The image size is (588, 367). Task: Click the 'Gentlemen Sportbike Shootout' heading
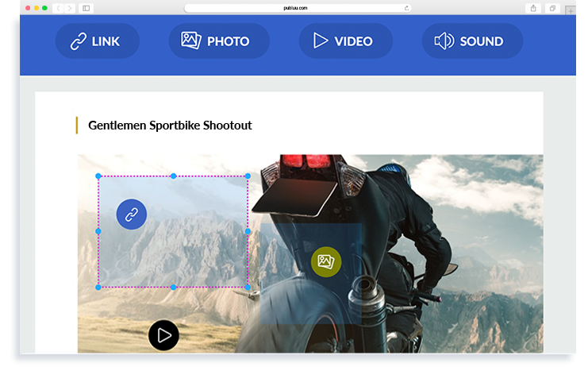(x=170, y=126)
